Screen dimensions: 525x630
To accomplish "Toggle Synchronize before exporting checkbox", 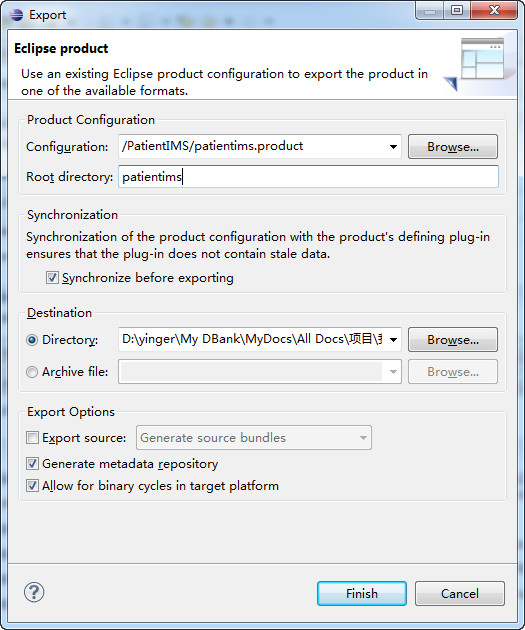I will pos(52,278).
